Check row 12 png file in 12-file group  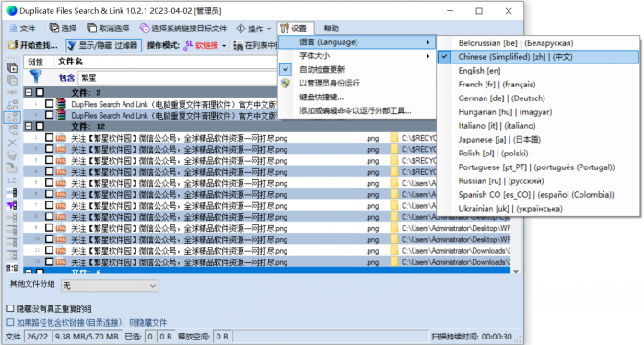click(x=49, y=261)
